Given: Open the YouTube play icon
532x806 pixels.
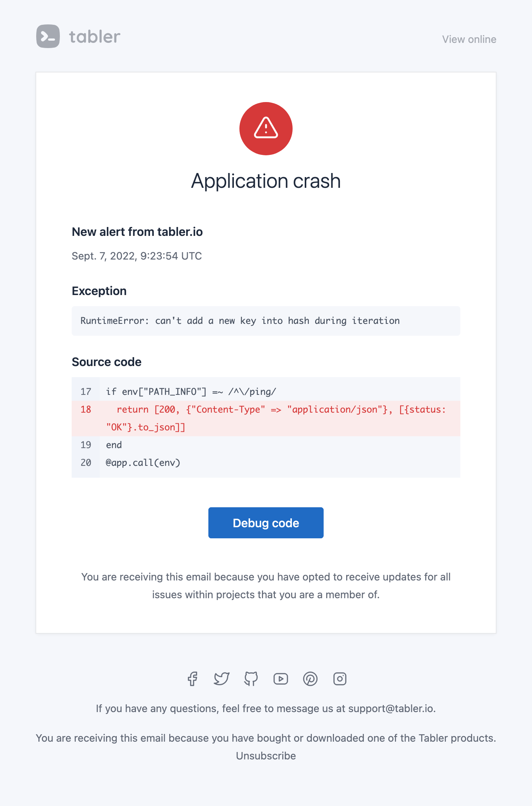Looking at the screenshot, I should (x=281, y=679).
